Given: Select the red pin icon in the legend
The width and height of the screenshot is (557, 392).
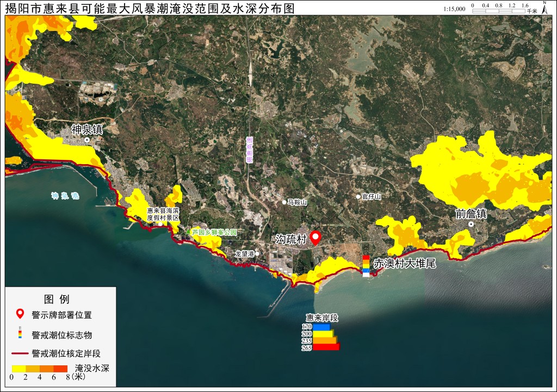Looking at the screenshot, I should point(20,314).
